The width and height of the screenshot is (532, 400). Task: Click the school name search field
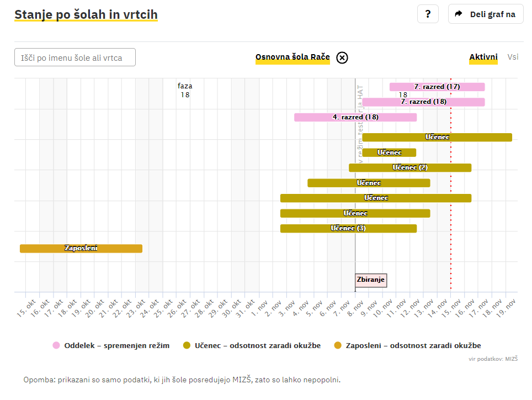coord(75,57)
